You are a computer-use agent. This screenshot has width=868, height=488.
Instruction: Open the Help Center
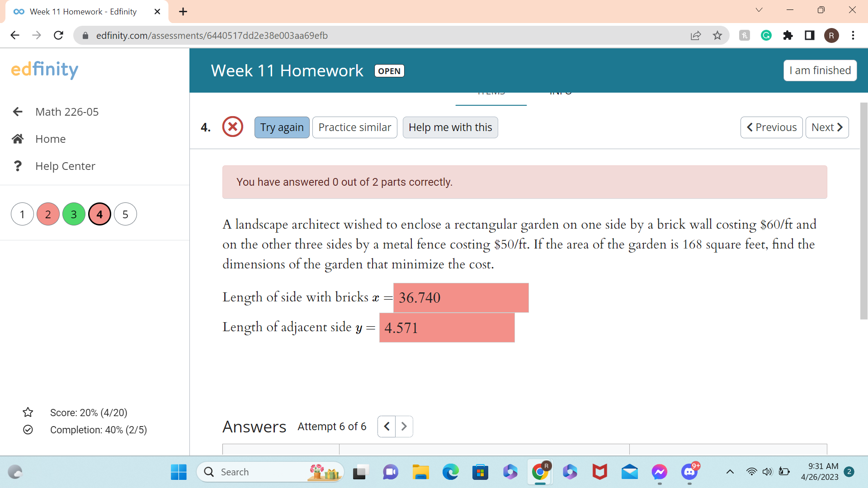pos(65,166)
